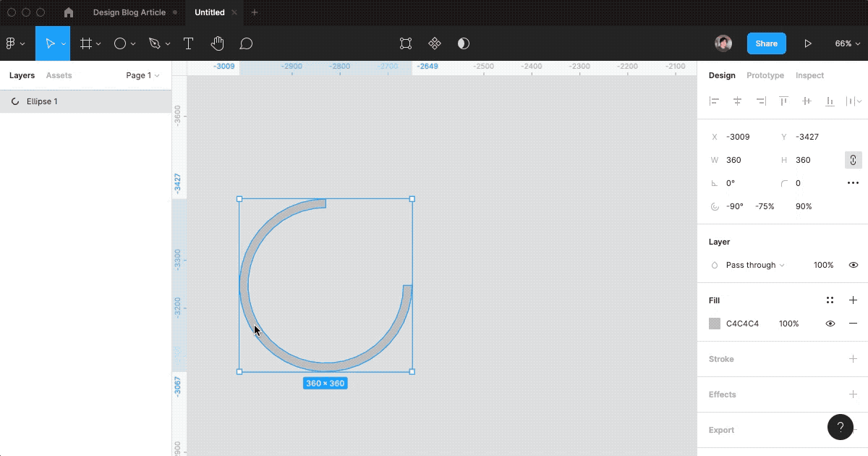Select the Move tool
This screenshot has height=456, width=868.
coord(51,43)
